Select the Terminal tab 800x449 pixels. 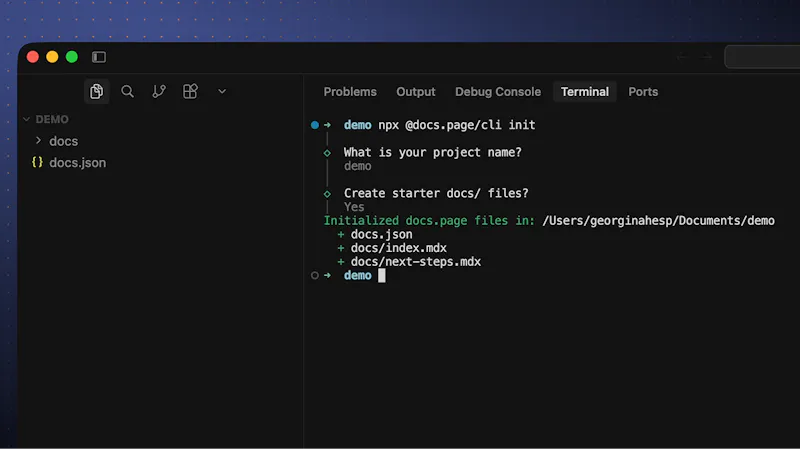(x=585, y=92)
